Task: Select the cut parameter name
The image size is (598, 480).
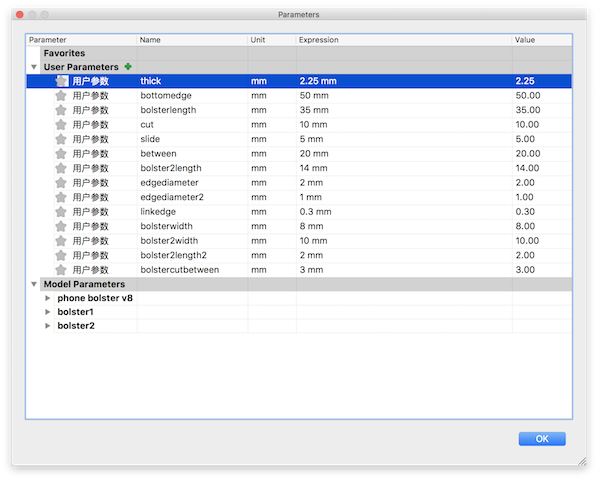Action: pyautogui.click(x=147, y=124)
